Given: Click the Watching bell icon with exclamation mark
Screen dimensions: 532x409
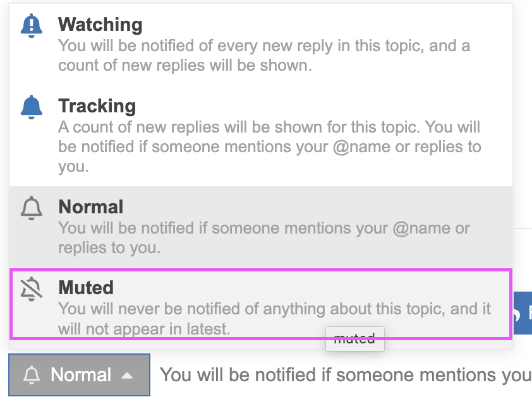Looking at the screenshot, I should pos(31,25).
